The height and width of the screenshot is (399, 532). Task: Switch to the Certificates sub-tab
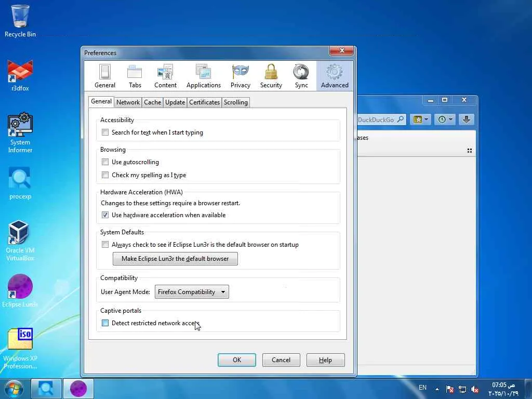coord(204,102)
